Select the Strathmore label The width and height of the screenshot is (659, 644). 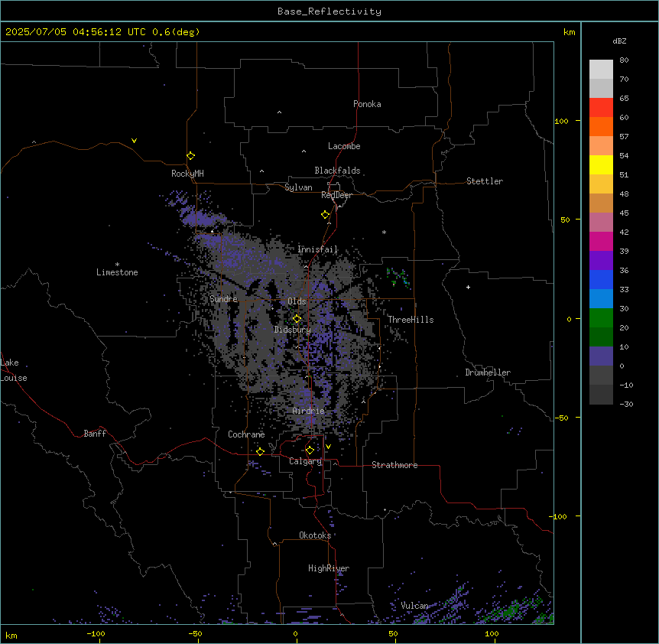point(394,465)
